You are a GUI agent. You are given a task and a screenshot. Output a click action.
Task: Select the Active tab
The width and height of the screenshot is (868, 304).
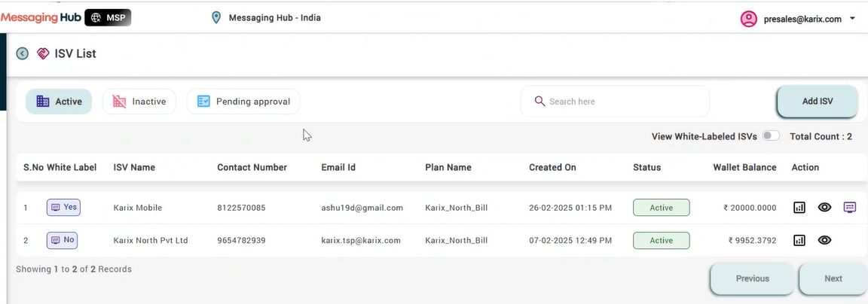click(x=59, y=102)
